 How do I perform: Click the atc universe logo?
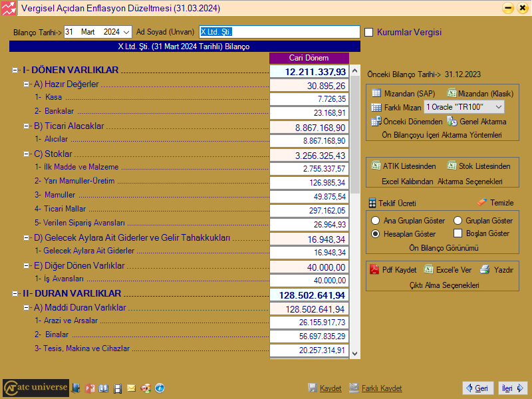(x=36, y=388)
